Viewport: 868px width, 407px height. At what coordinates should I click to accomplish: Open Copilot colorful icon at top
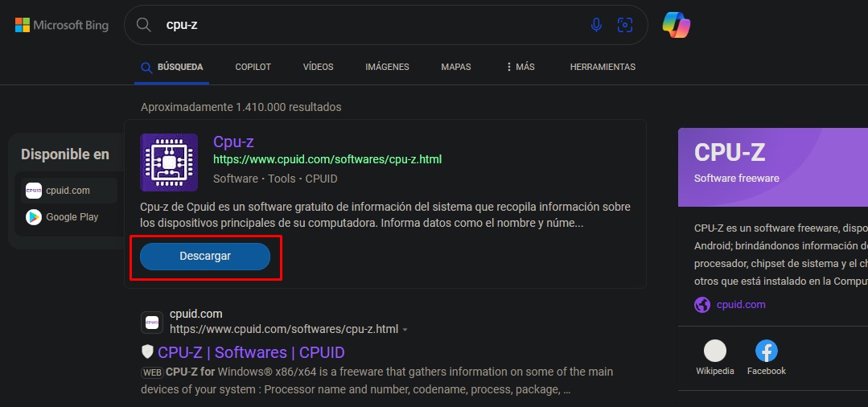(677, 25)
